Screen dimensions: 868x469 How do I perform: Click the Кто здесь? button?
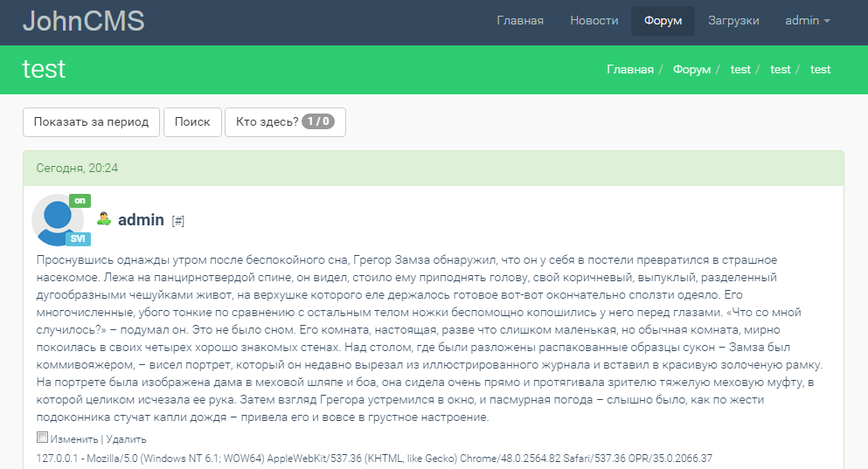(285, 122)
